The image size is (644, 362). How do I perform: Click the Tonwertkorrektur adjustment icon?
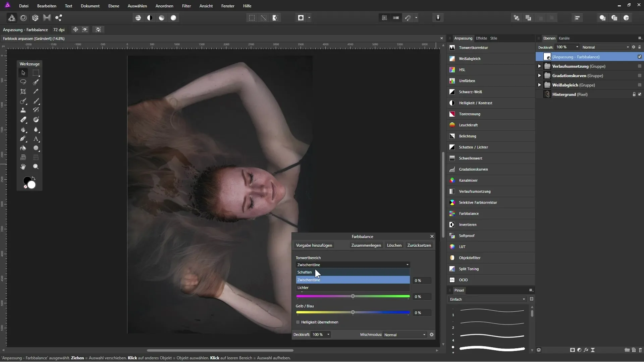point(452,48)
